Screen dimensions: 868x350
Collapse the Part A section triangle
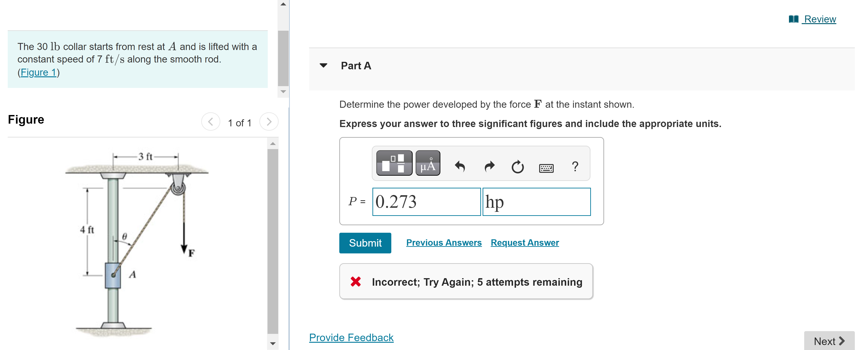tap(323, 65)
